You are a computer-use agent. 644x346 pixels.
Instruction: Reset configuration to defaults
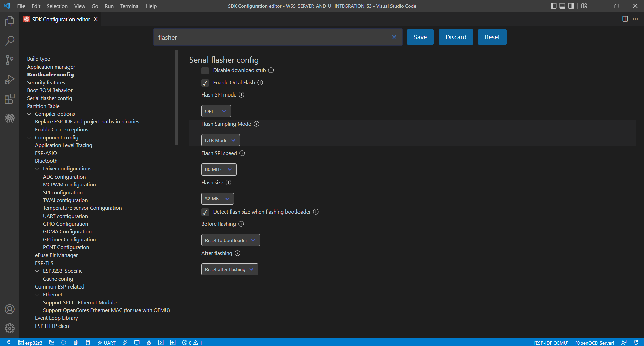click(492, 37)
